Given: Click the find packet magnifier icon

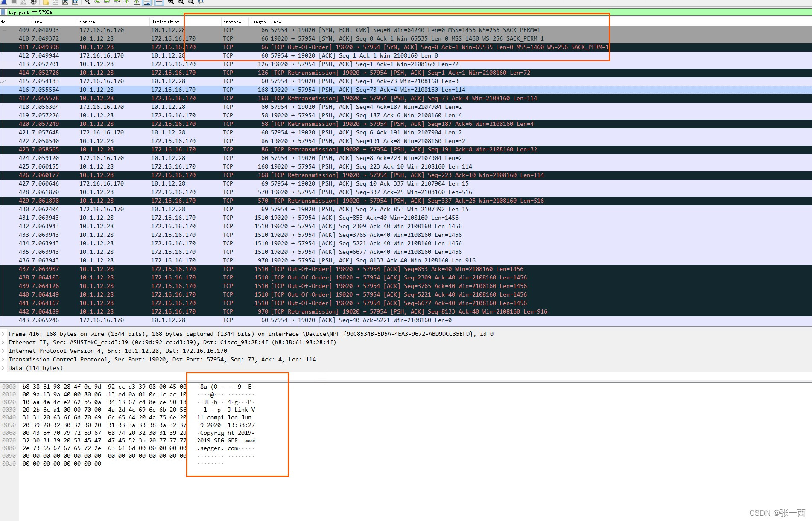Looking at the screenshot, I should (88, 2).
